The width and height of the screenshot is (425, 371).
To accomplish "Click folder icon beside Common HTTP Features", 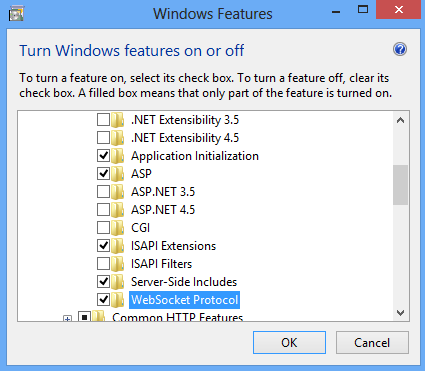I will tap(99, 316).
